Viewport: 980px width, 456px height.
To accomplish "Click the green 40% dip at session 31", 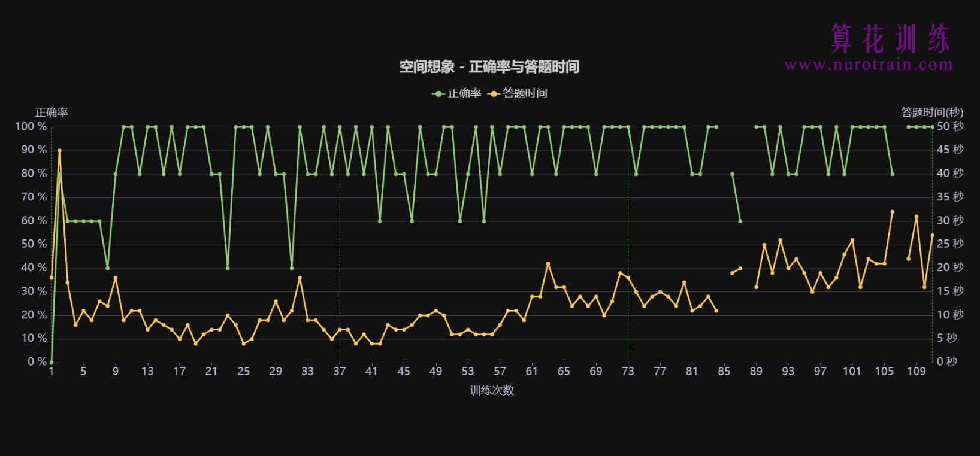I will coord(292,268).
